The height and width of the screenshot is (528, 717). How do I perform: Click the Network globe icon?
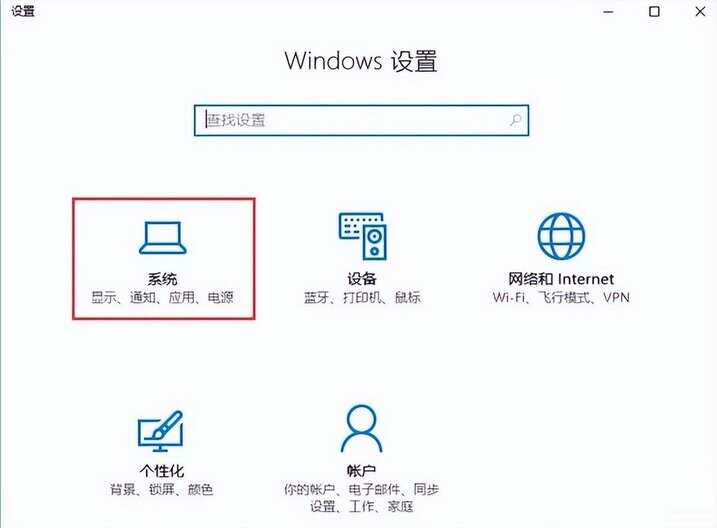click(x=561, y=236)
